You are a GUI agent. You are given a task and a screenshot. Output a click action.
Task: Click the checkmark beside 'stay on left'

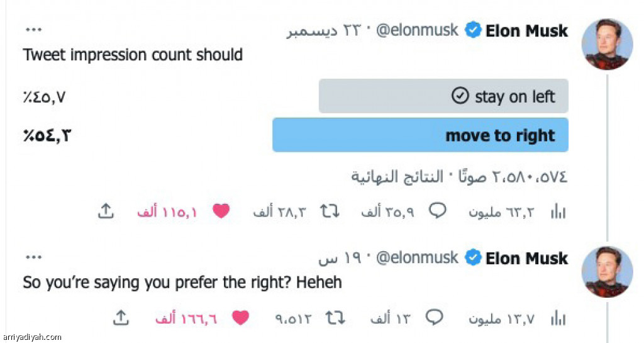coord(461,96)
